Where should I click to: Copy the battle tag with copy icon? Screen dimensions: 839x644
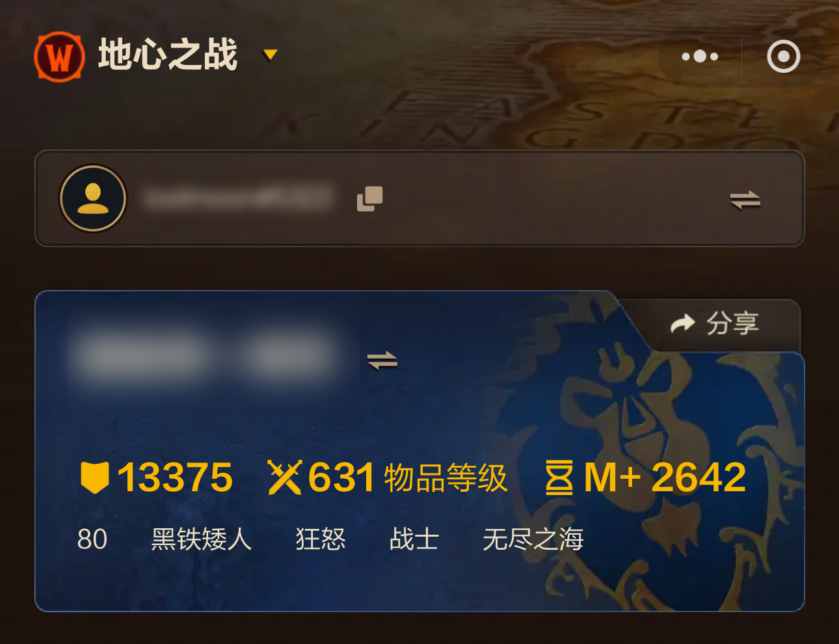click(x=369, y=198)
